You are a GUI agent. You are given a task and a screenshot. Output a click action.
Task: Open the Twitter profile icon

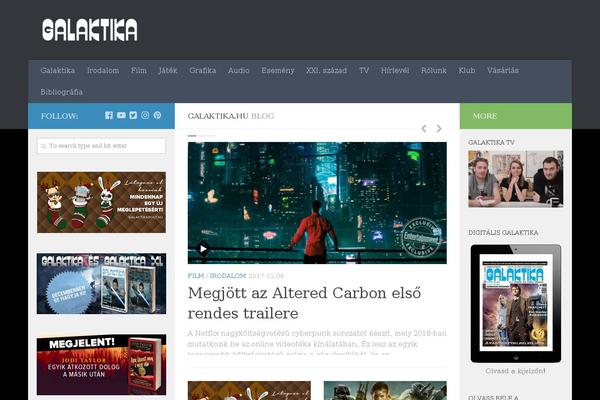(133, 115)
